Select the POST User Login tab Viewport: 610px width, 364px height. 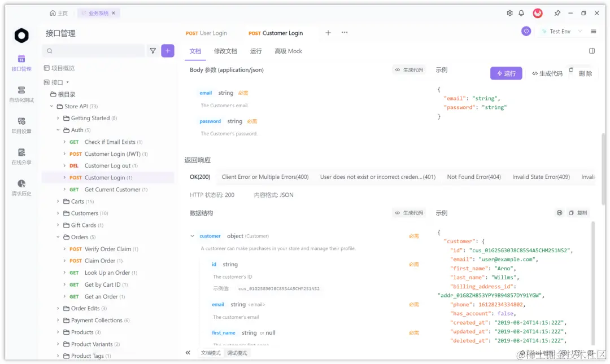pos(206,33)
